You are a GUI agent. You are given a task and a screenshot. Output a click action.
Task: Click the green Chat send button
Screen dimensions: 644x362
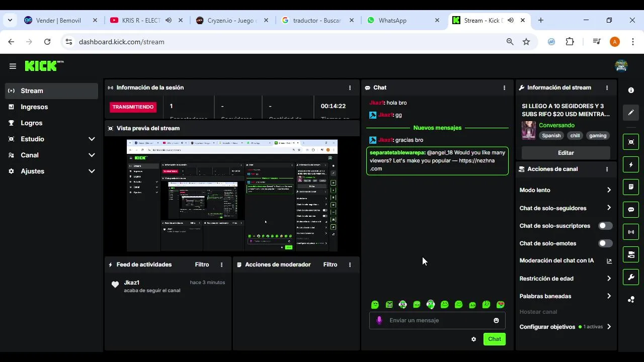[x=495, y=339]
